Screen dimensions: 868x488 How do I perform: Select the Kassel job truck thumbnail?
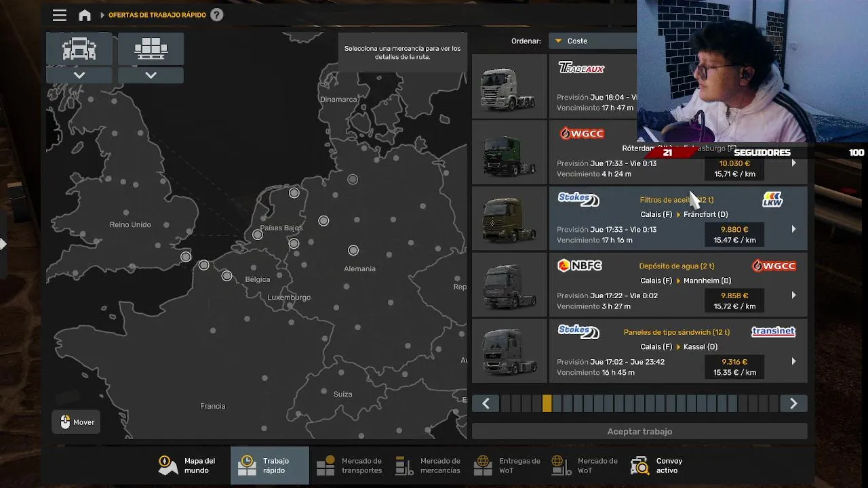tap(509, 351)
